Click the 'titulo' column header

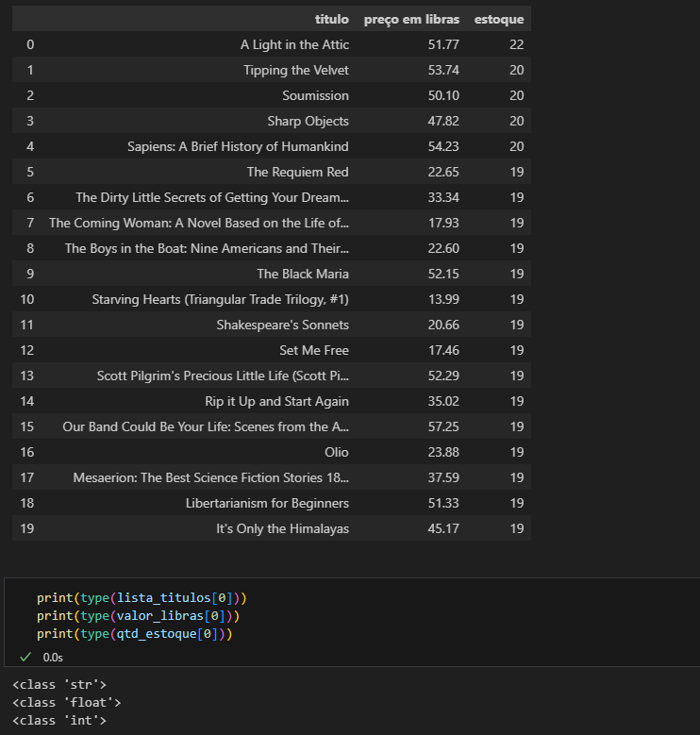[332, 19]
